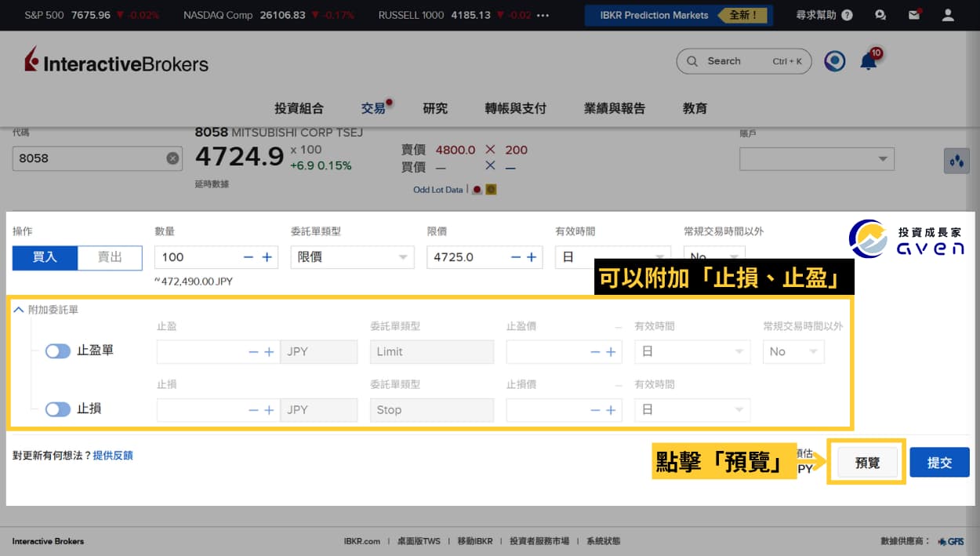Decrease quantity 100 with minus
The image size is (980, 556).
[249, 257]
